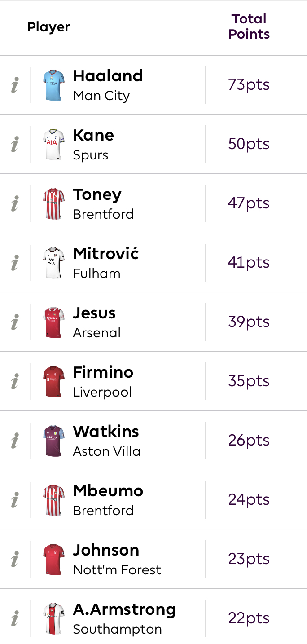View Toney's player information
Viewport: 307px width, 644px height.
[14, 203]
